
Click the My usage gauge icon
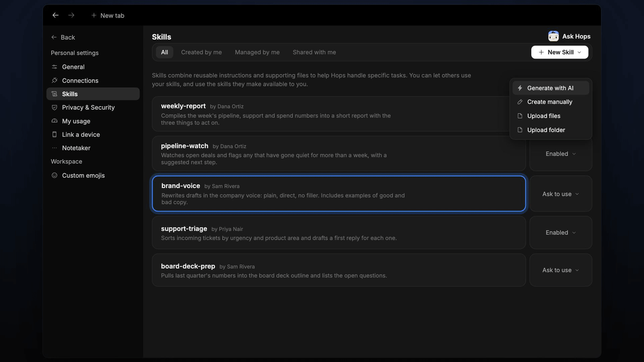[x=55, y=121]
